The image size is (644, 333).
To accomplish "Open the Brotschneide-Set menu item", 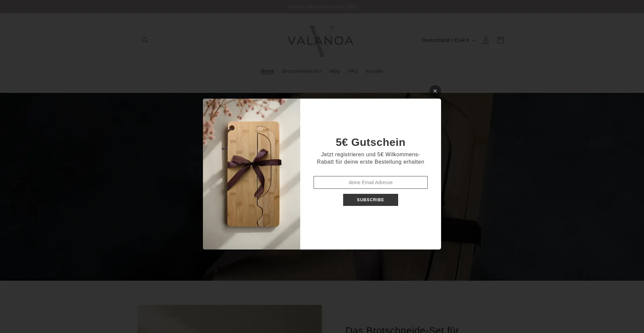I will click(302, 71).
